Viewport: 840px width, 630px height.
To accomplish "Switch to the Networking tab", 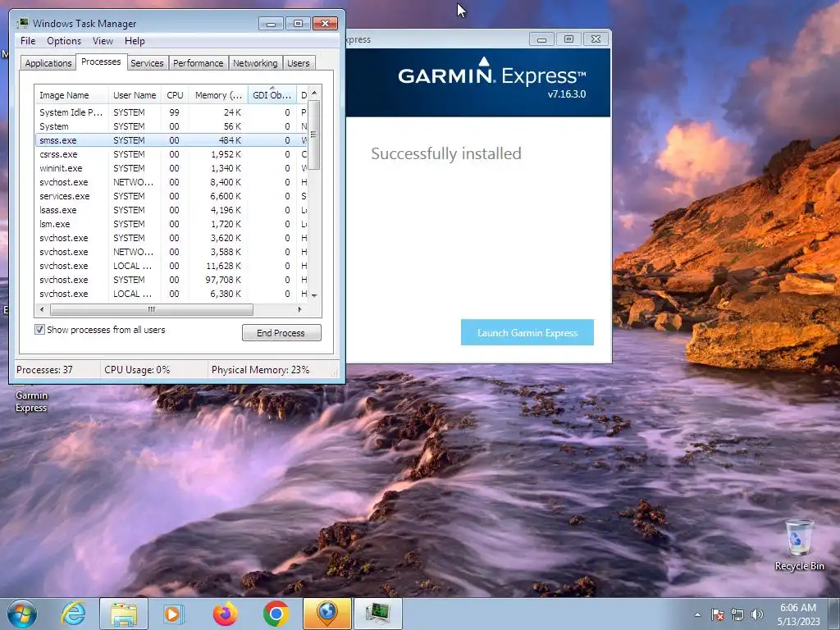I will 255,63.
